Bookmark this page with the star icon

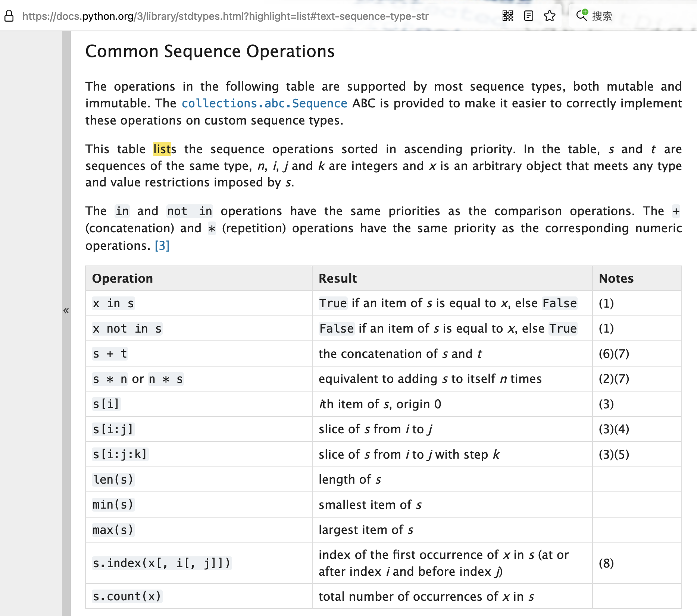pos(550,16)
